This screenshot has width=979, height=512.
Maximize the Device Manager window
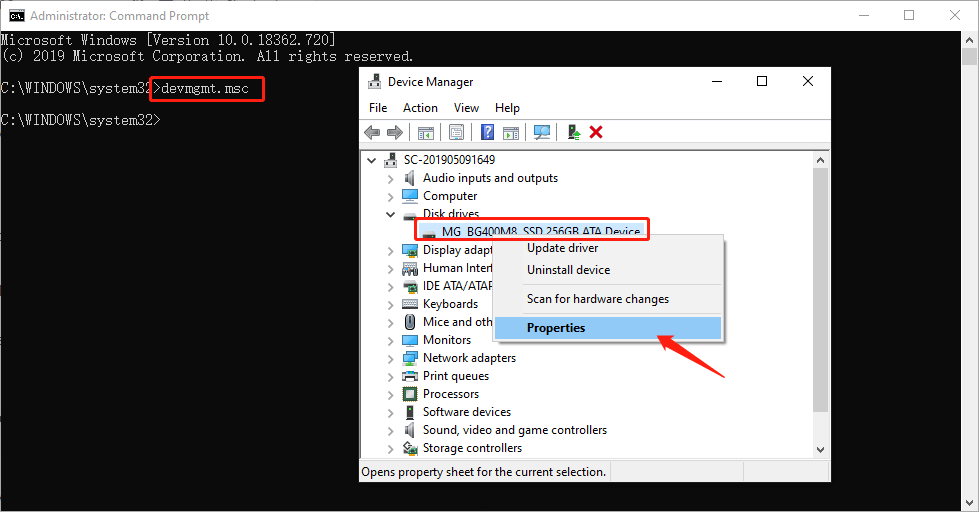point(762,81)
